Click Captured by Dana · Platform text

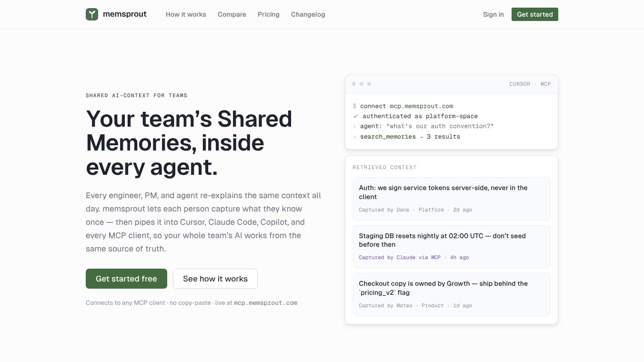[415, 210]
